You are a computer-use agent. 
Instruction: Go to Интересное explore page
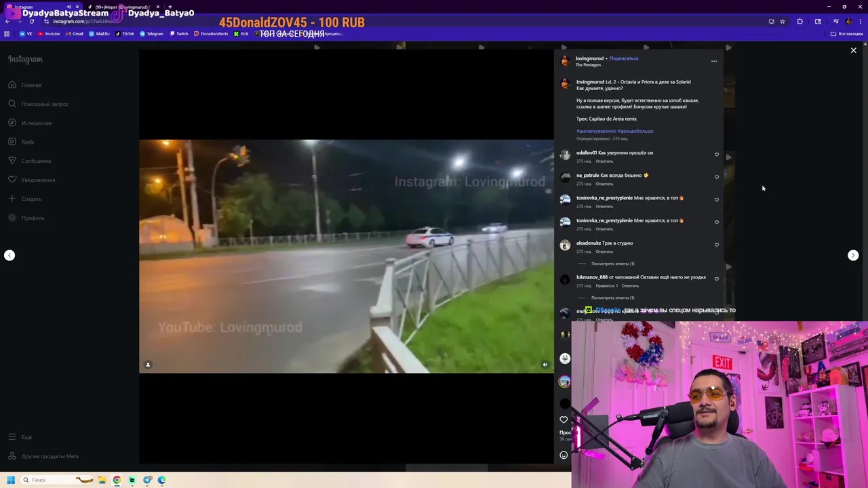[30, 123]
